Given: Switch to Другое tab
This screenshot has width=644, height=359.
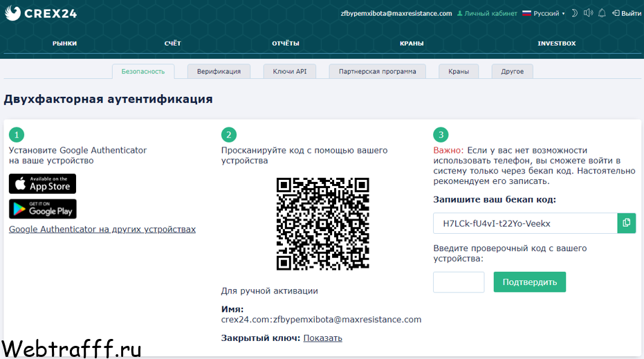Looking at the screenshot, I should pos(512,71).
